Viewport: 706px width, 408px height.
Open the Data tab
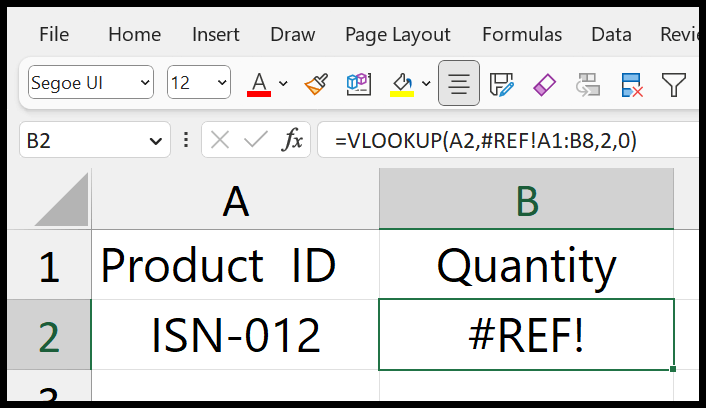point(611,35)
